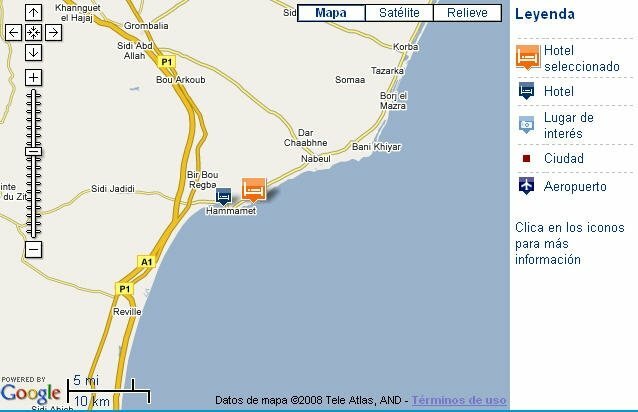
Task: Click the Bir Bou Regba label
Action: point(203,179)
